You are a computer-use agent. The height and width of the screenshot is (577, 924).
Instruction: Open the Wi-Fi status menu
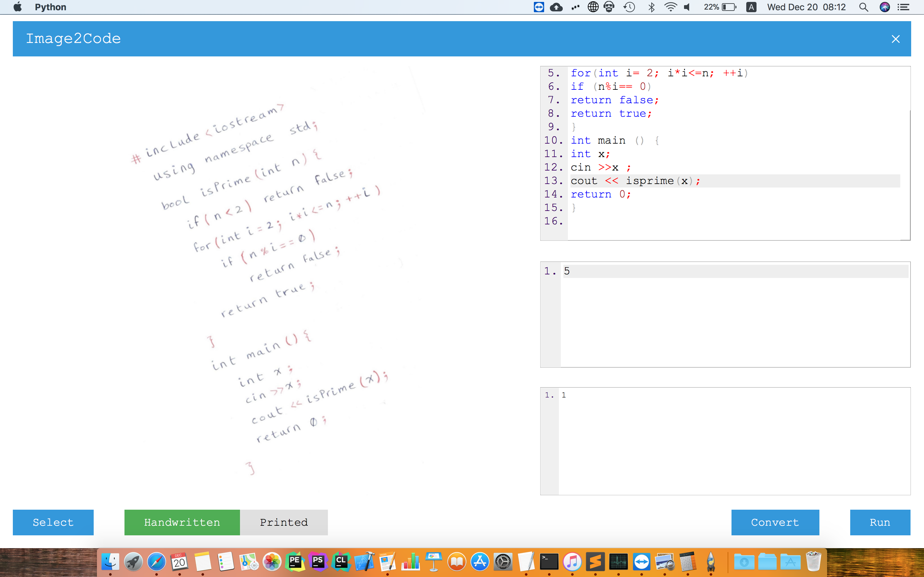click(x=670, y=7)
